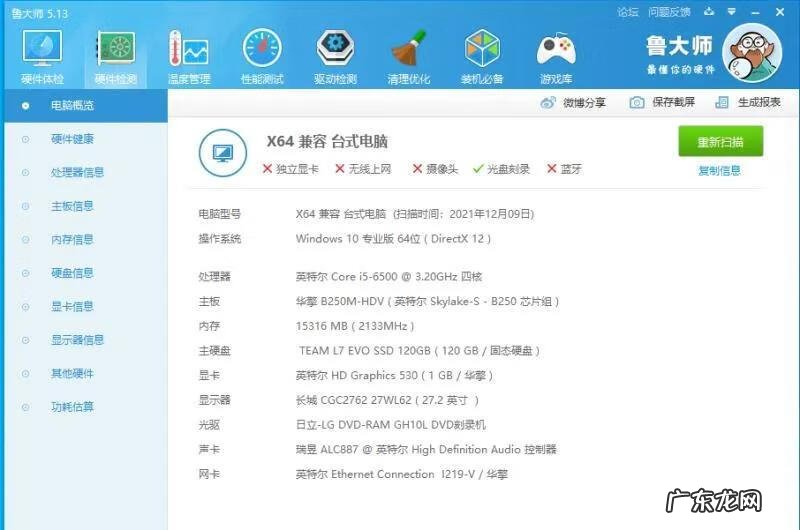Click the desktop computer circle icon
The image size is (800, 530).
(223, 153)
